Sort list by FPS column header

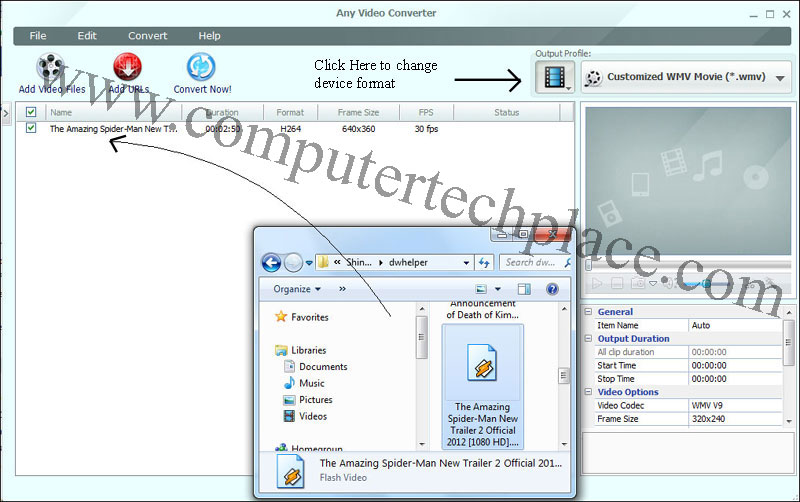[x=426, y=112]
